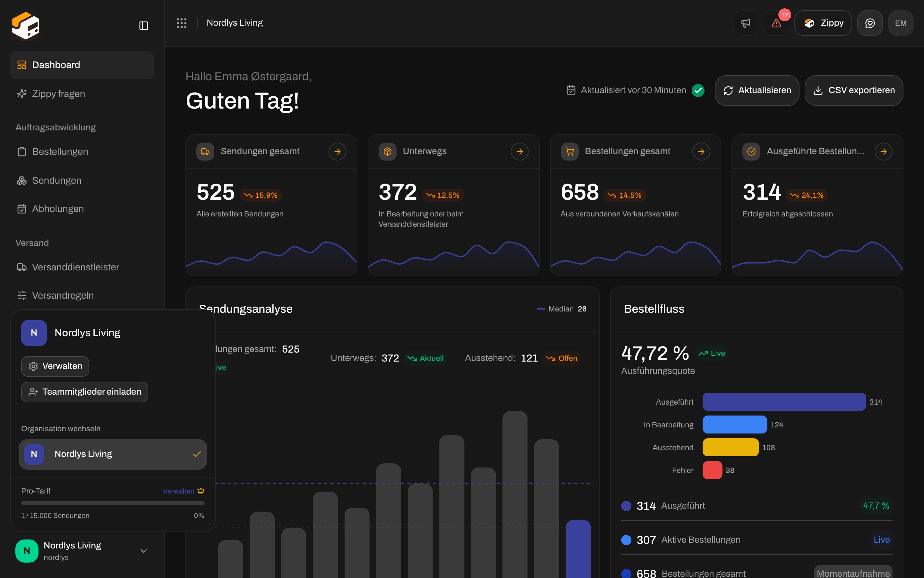Open the EM user avatar

(x=901, y=23)
